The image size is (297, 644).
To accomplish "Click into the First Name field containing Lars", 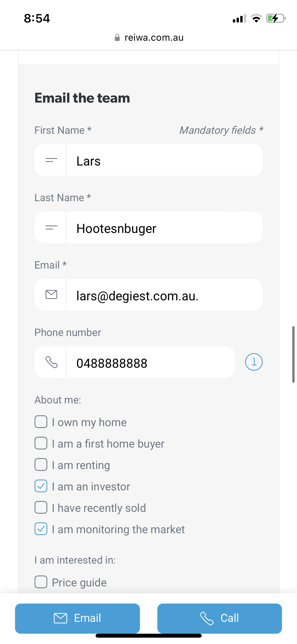I will point(164,160).
